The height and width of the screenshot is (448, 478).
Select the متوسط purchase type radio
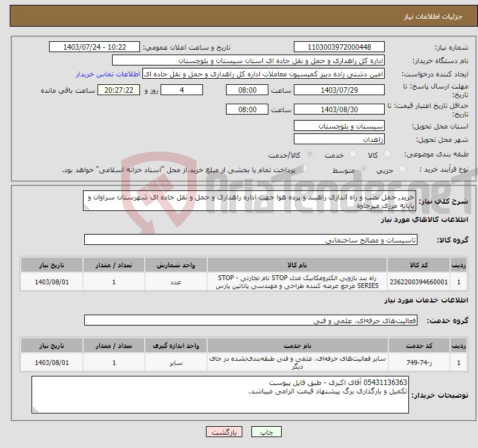[x=363, y=169]
